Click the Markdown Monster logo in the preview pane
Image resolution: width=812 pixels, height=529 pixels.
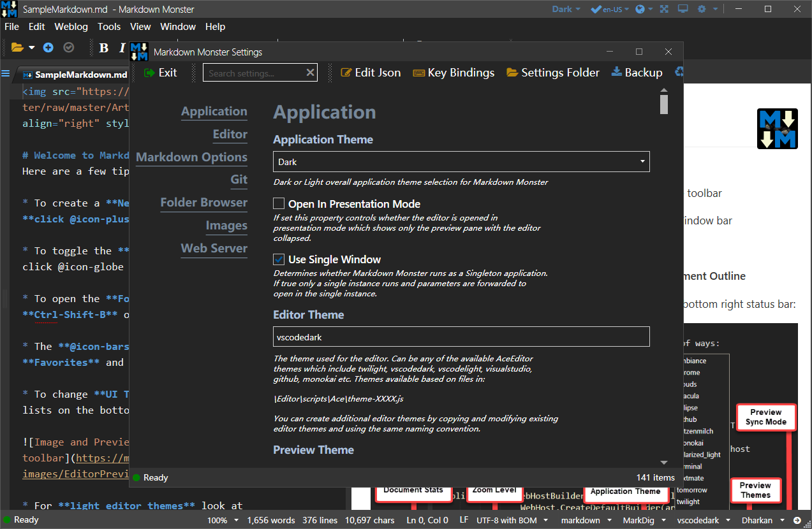778,129
